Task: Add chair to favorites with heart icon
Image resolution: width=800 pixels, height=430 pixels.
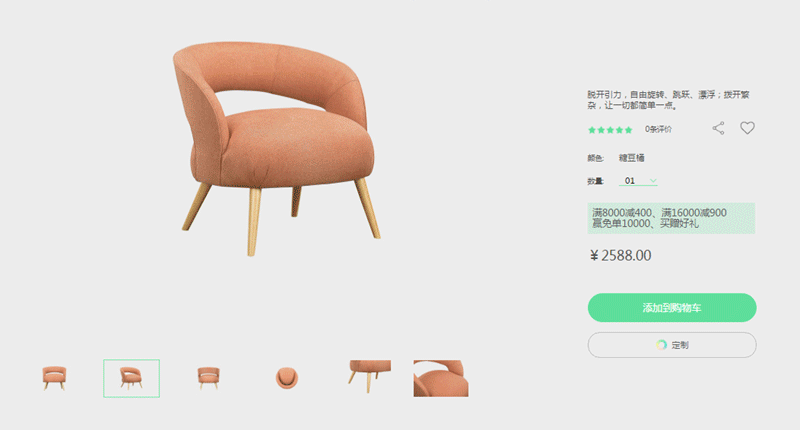Action: tap(747, 128)
